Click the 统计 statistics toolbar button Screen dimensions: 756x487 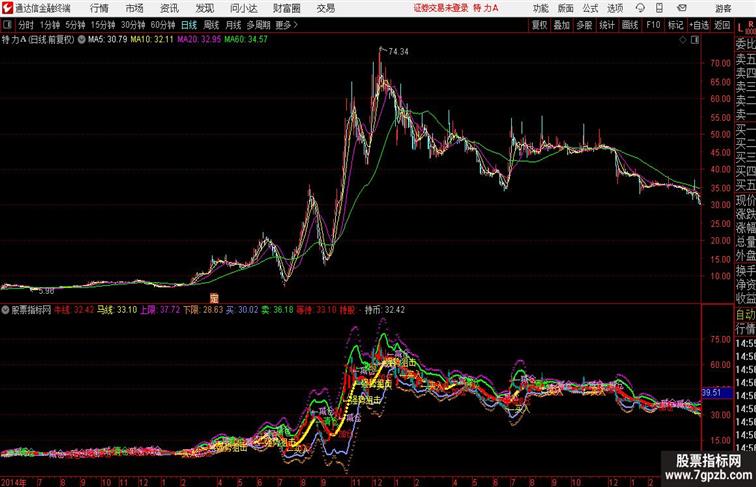pyautogui.click(x=607, y=25)
